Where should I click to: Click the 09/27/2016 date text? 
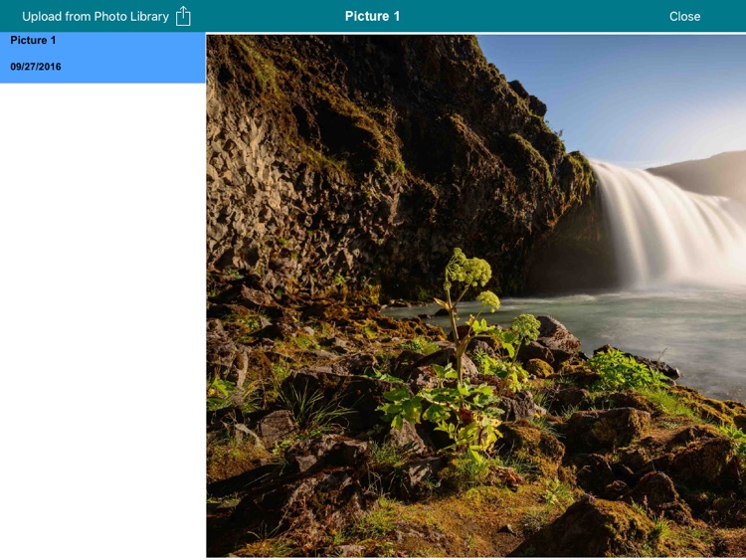tap(36, 67)
